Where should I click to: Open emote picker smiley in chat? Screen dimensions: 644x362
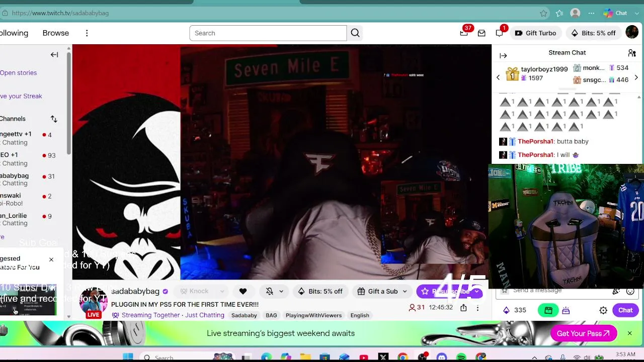(630, 291)
